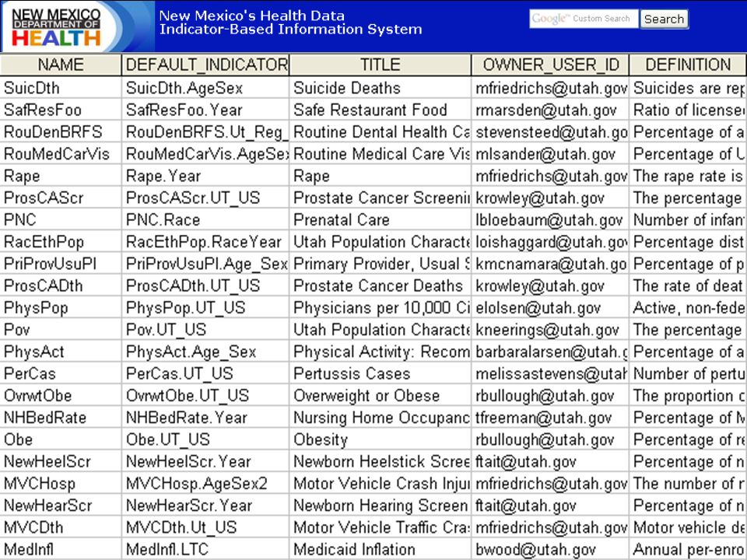Click the 'Annual per-enro' definition cell

pos(688,549)
